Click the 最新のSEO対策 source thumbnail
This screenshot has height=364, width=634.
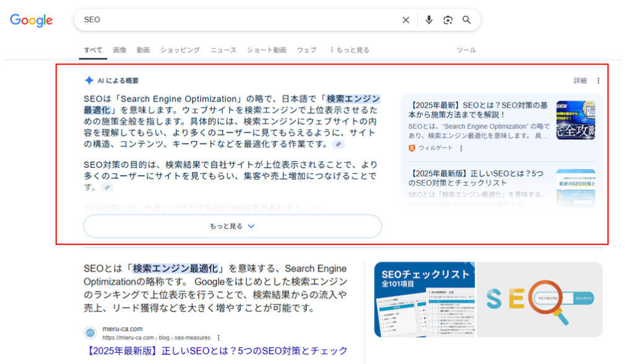point(575,188)
